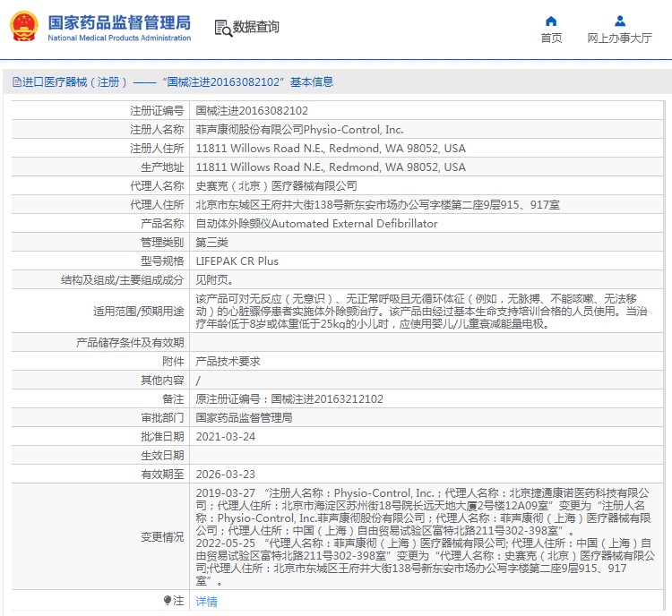Click the 结构及组成/主要组成成分 row label
672x616 pixels.
click(x=122, y=280)
